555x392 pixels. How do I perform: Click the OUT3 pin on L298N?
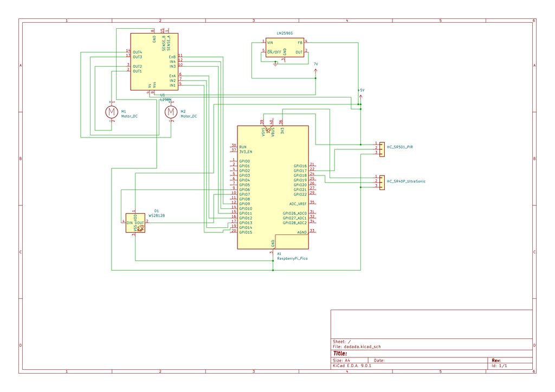pos(137,57)
